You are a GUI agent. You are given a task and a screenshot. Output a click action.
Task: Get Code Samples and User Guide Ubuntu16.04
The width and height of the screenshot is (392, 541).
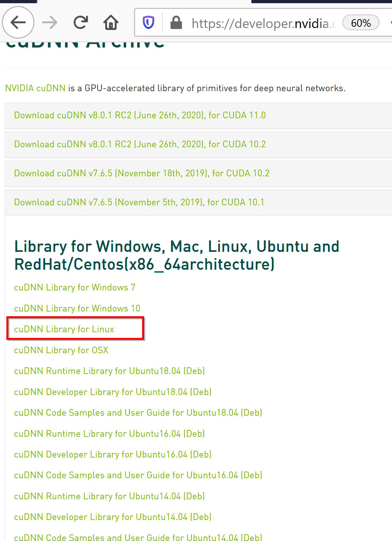pyautogui.click(x=138, y=475)
